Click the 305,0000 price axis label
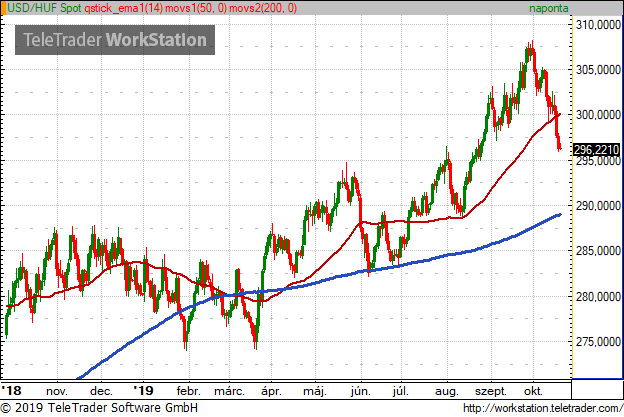 [x=598, y=70]
